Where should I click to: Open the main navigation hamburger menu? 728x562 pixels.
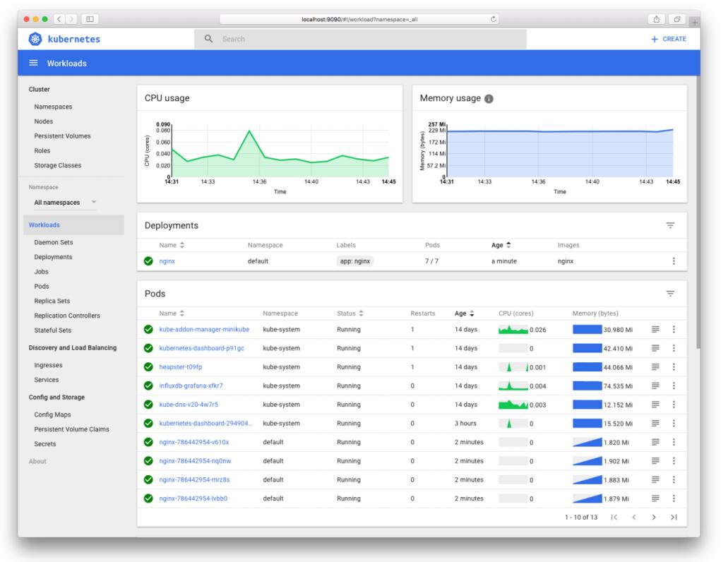(32, 63)
